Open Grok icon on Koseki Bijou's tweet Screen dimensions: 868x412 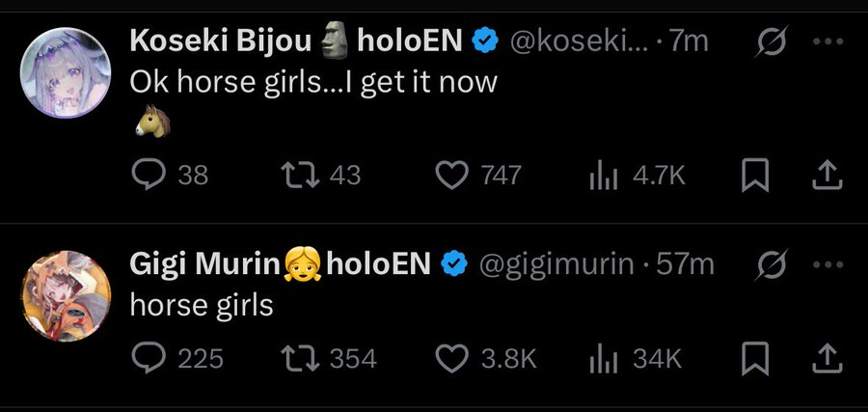772,41
